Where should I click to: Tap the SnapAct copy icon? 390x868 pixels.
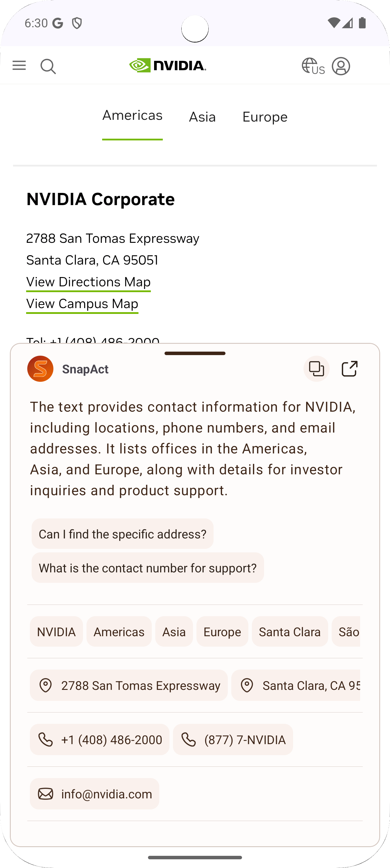pos(316,369)
